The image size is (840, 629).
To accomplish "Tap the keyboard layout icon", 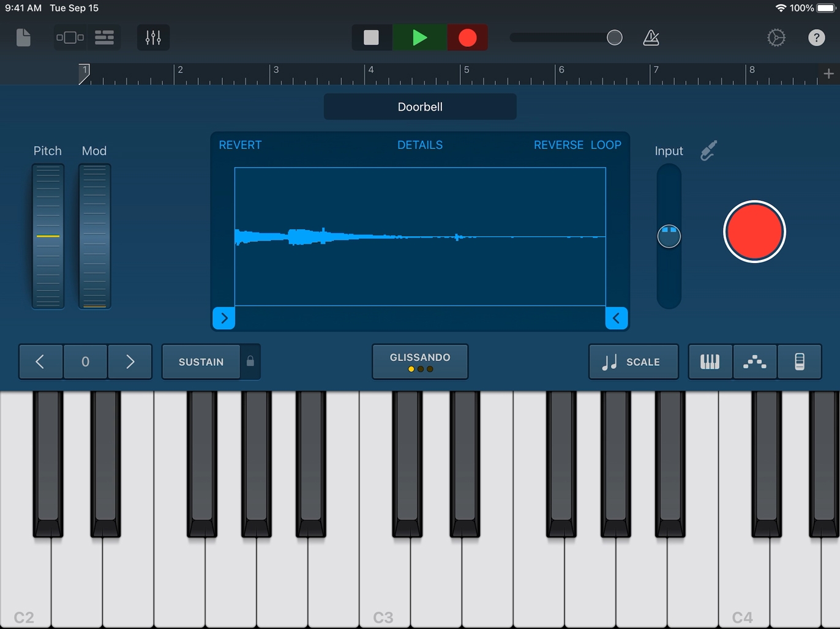I will click(x=710, y=362).
